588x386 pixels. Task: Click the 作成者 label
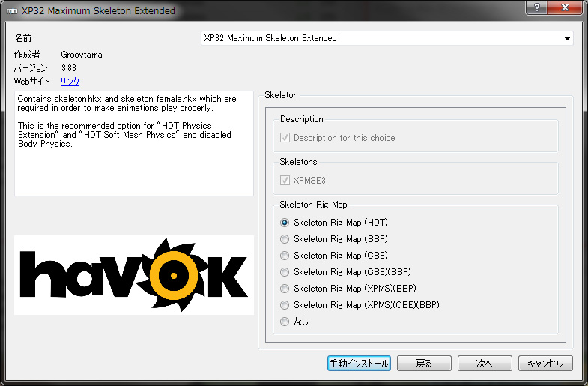[x=27, y=55]
